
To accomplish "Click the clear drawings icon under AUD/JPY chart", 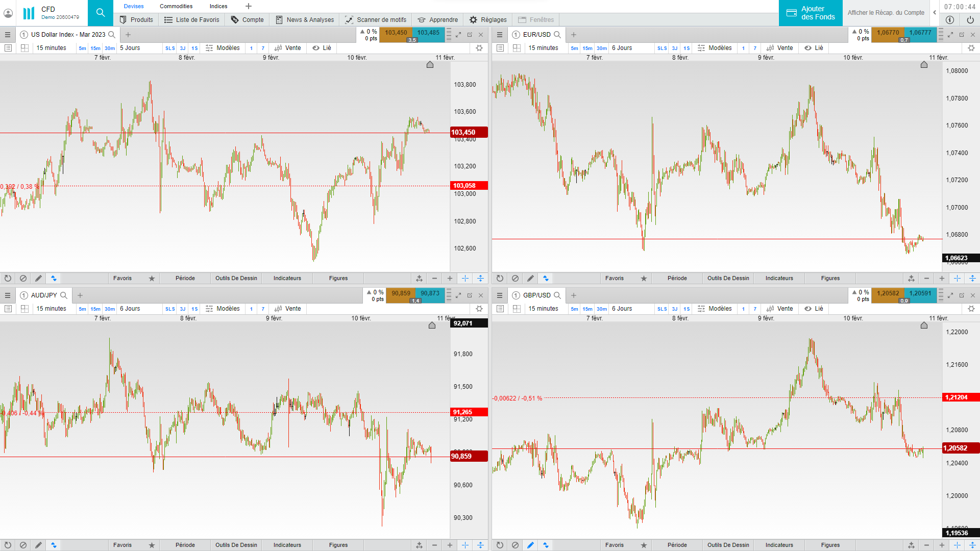I will [23, 545].
